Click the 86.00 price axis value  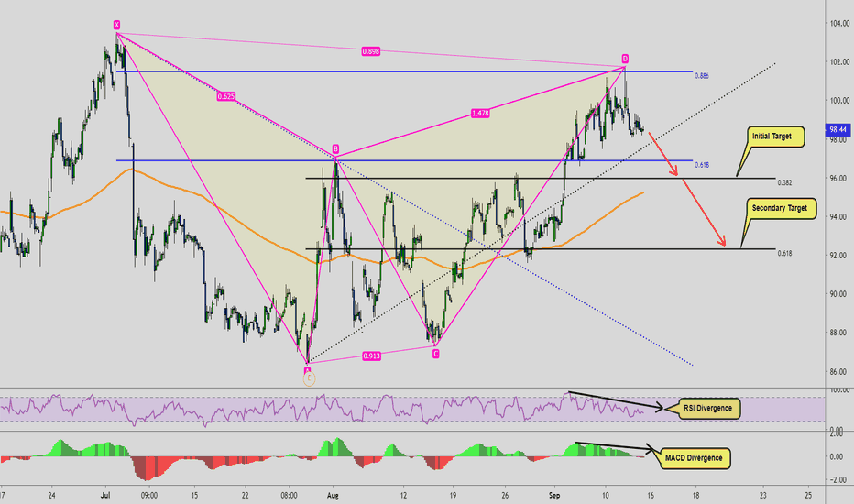[839, 372]
